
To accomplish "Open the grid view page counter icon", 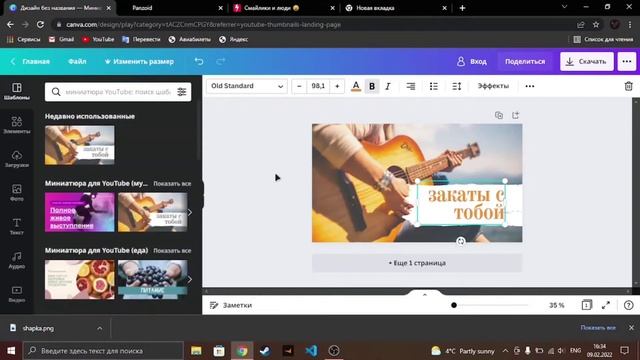I will click(587, 305).
